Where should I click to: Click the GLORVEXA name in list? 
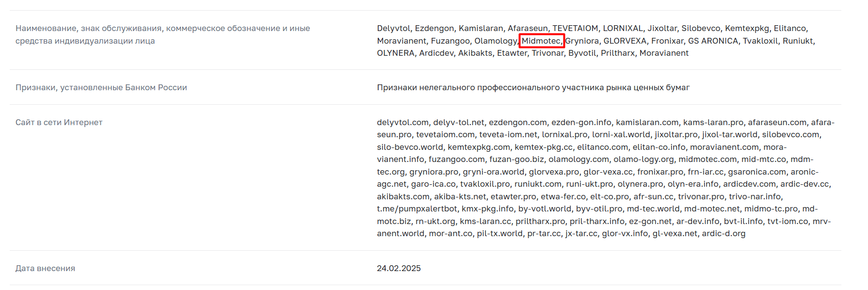pyautogui.click(x=625, y=41)
